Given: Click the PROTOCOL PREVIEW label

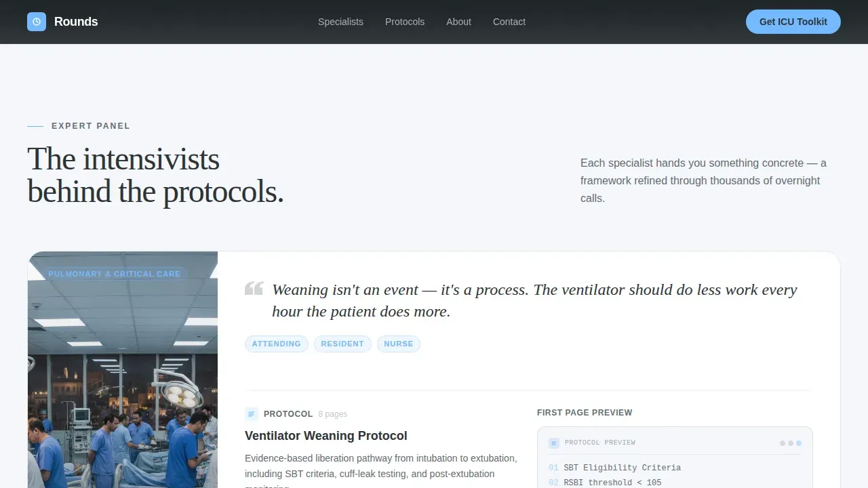Looking at the screenshot, I should point(600,443).
